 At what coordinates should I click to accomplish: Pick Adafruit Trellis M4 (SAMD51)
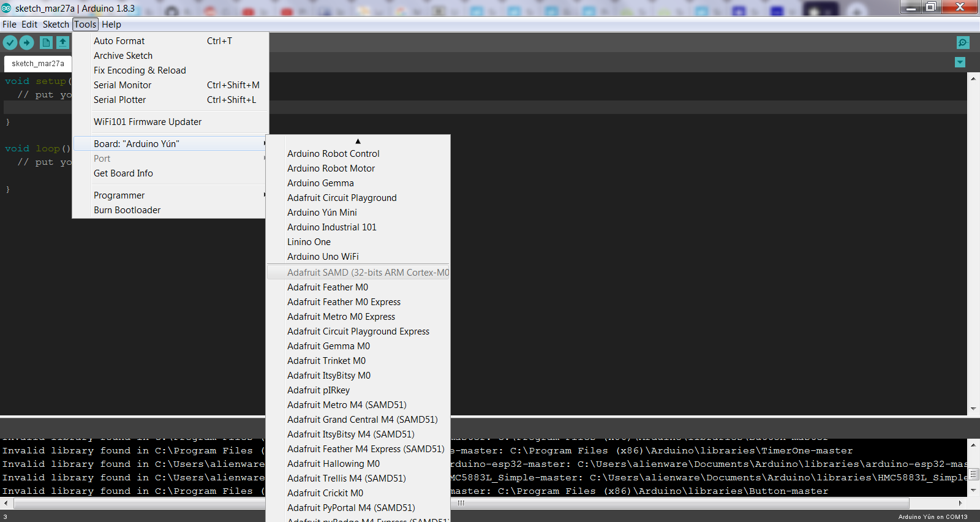(358, 478)
